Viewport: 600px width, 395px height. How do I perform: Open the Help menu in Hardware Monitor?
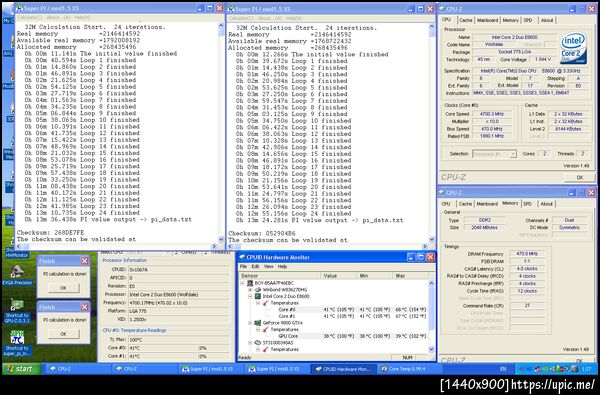[x=282, y=266]
